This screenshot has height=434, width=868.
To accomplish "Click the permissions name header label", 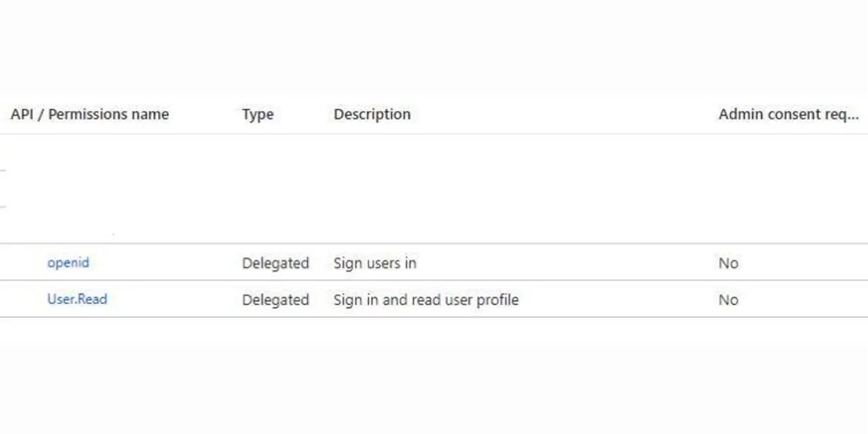I will [x=90, y=115].
